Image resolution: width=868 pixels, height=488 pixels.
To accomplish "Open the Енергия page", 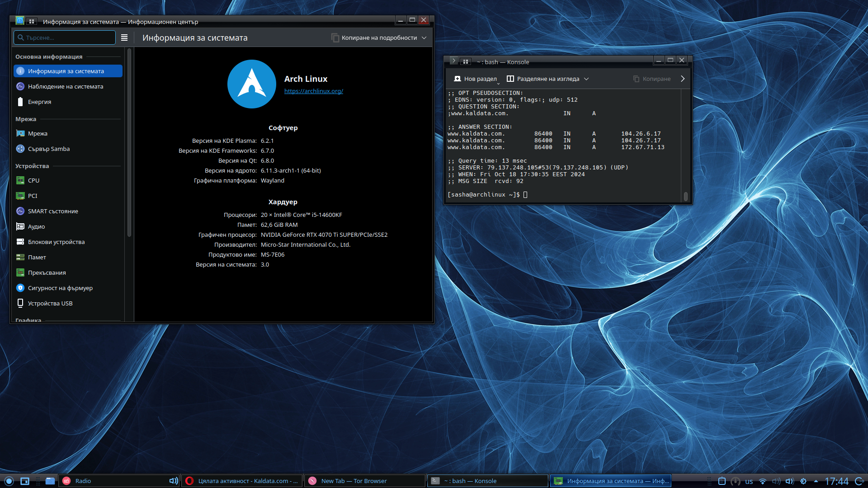I will (x=68, y=102).
